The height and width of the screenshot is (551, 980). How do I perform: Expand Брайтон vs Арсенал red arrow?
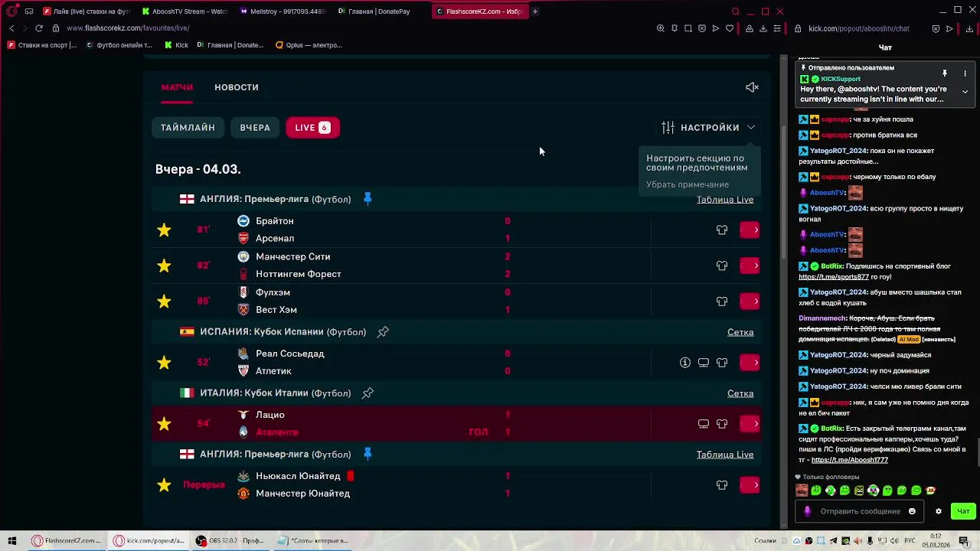point(750,230)
